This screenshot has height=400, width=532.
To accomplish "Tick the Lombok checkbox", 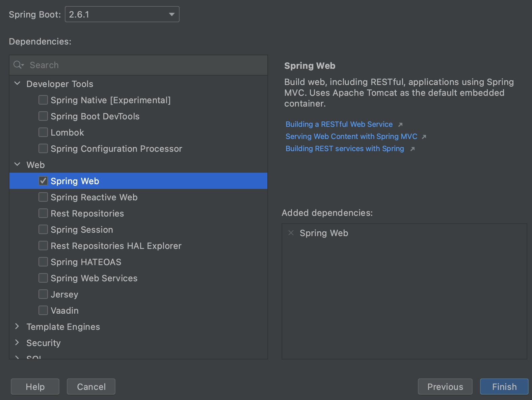I will click(43, 132).
